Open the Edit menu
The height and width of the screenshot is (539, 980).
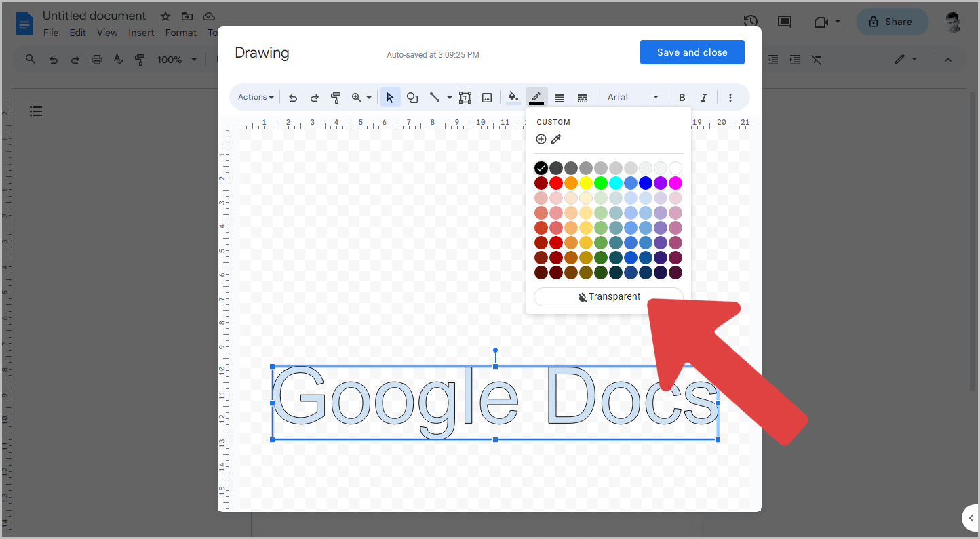(x=78, y=33)
